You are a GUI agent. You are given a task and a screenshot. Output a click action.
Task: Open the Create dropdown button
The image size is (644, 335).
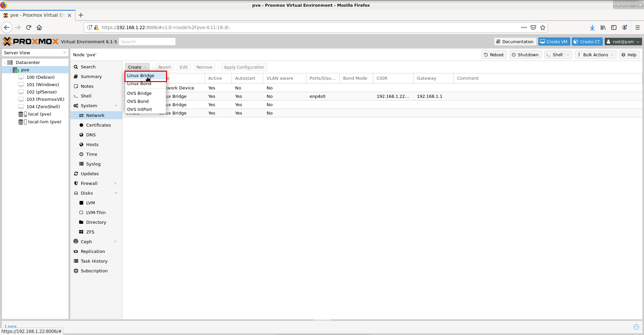[x=137, y=67]
